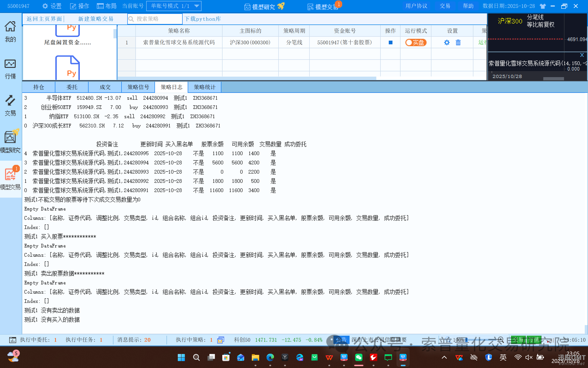Click the 下载python库 link
This screenshot has width=588, height=368.
(202, 19)
